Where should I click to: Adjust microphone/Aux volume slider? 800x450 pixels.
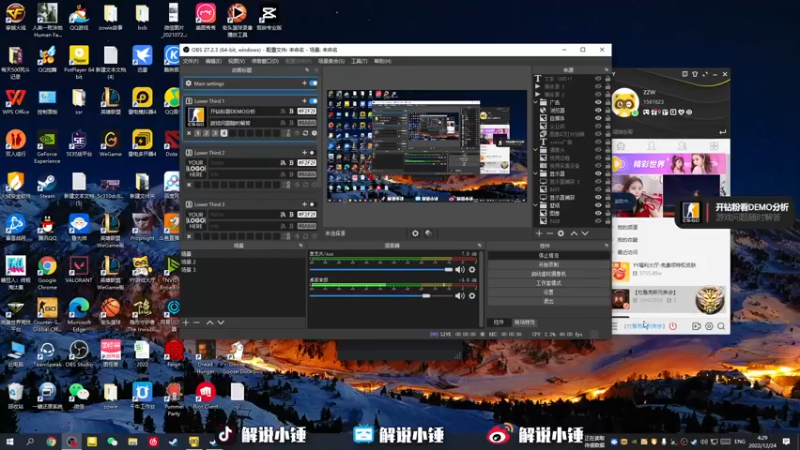[381, 269]
